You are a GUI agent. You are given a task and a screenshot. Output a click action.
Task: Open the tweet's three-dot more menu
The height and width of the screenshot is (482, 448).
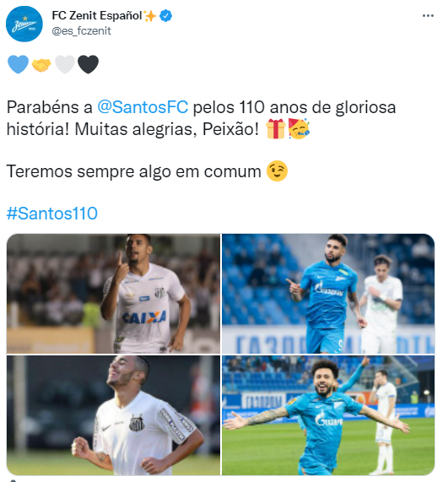point(428,16)
